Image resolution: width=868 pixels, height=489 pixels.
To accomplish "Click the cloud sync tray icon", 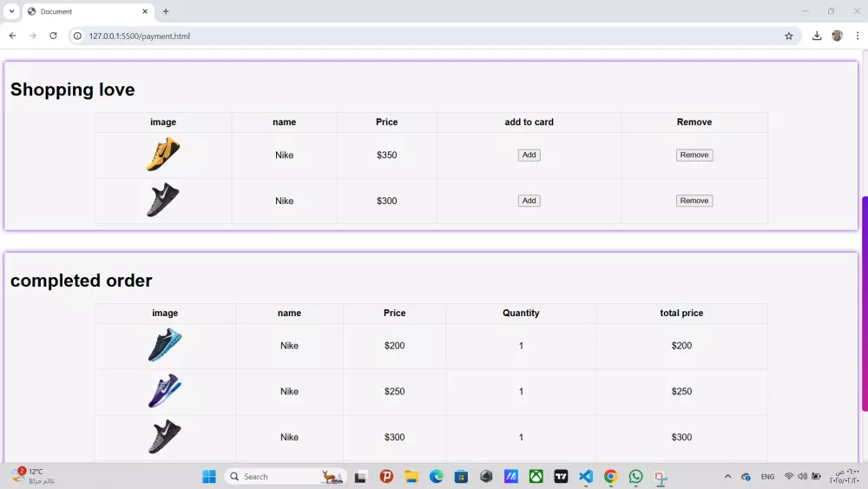I will pyautogui.click(x=746, y=476).
